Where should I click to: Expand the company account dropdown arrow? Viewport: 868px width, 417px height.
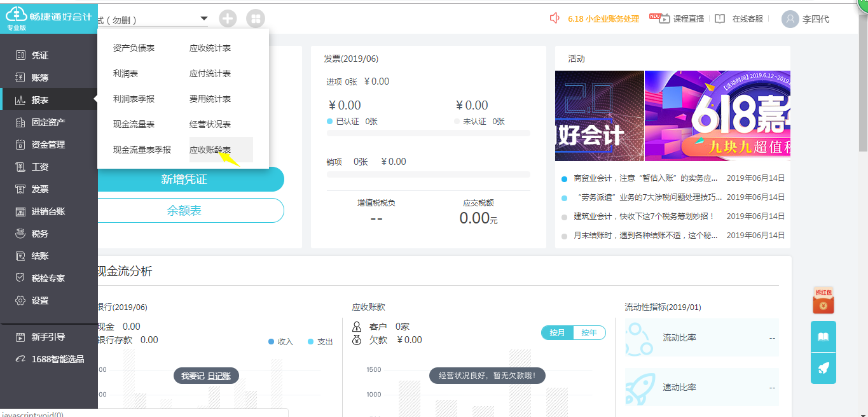click(x=204, y=19)
